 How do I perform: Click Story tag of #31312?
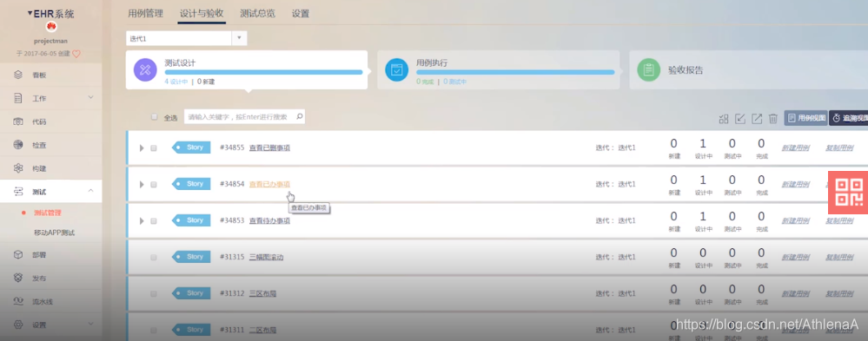click(191, 293)
